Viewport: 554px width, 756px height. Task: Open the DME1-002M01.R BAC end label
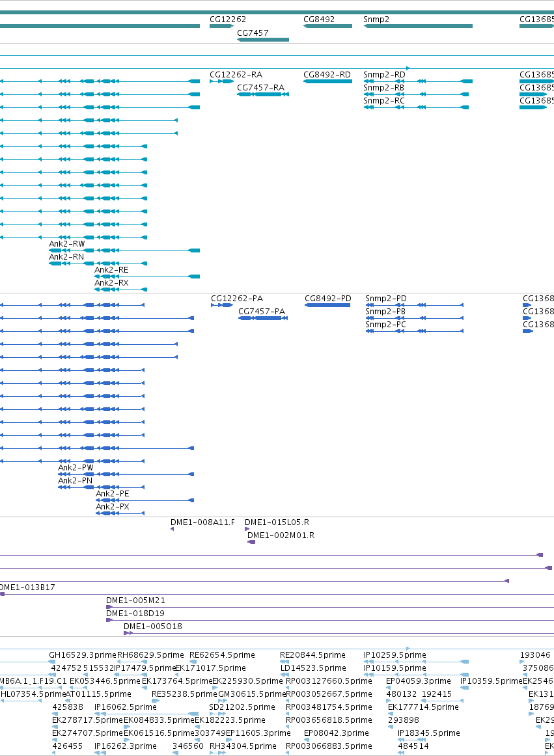click(281, 535)
